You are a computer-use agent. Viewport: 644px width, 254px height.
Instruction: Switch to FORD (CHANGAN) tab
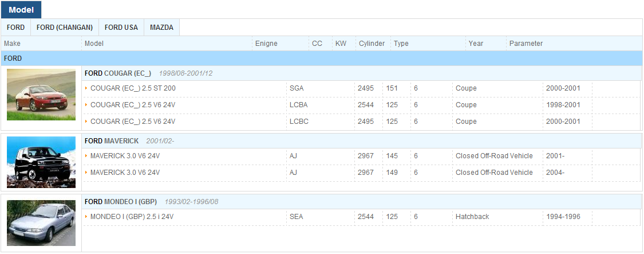point(65,28)
